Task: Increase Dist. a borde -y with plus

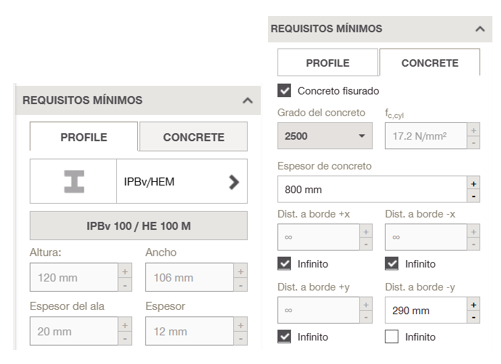Action: coord(473,304)
